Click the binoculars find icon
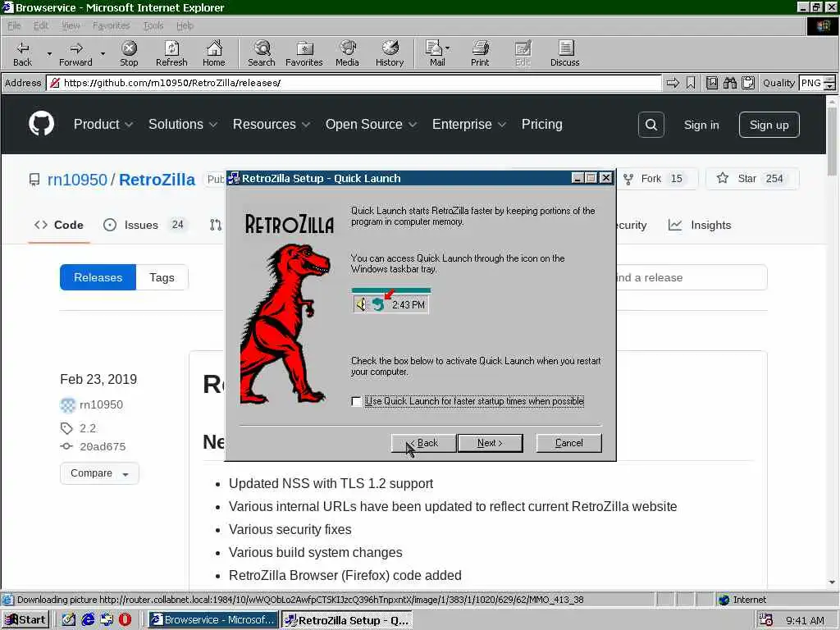Image resolution: width=840 pixels, height=630 pixels. point(729,83)
